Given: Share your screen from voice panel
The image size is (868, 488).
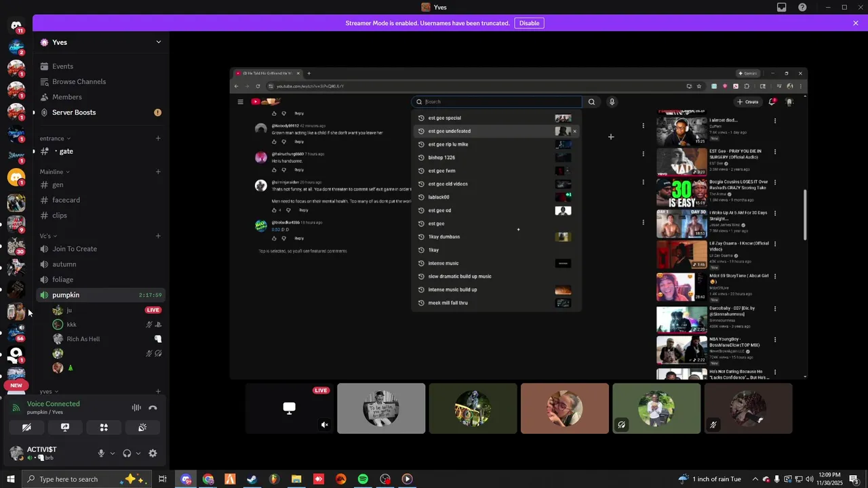Looking at the screenshot, I should (65, 428).
